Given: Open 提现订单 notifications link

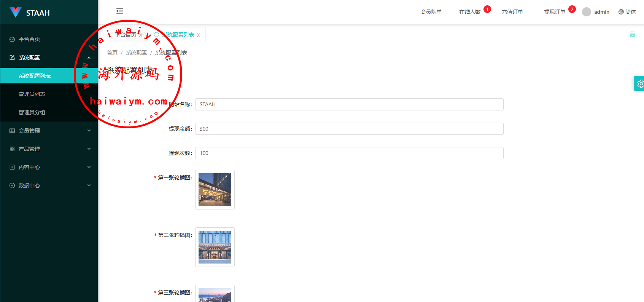Looking at the screenshot, I should pos(555,12).
